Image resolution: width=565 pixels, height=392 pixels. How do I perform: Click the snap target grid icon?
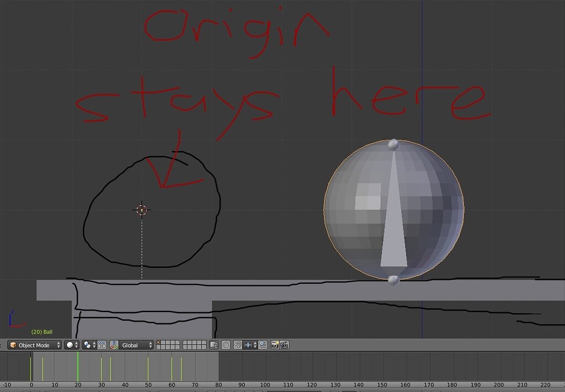click(x=263, y=345)
